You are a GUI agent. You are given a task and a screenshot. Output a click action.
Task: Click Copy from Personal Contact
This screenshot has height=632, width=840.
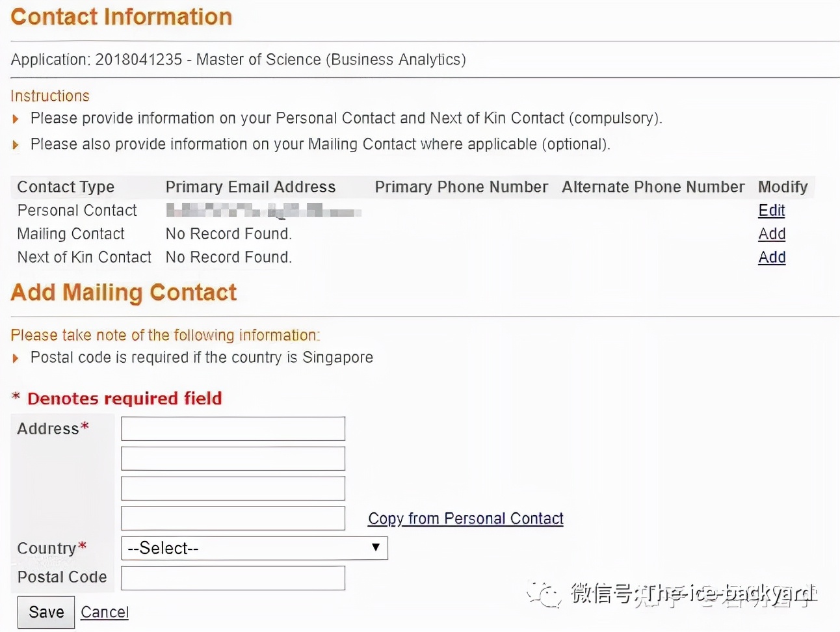tap(466, 518)
